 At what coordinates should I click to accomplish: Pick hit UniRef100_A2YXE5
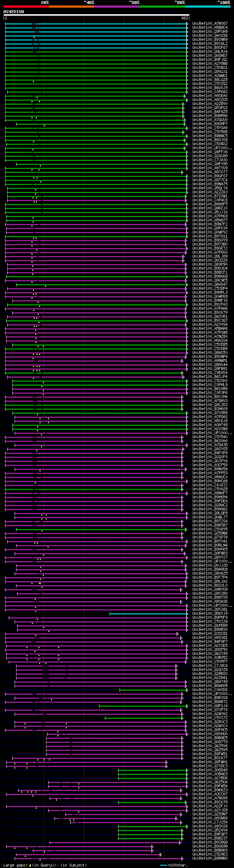[x=210, y=646]
